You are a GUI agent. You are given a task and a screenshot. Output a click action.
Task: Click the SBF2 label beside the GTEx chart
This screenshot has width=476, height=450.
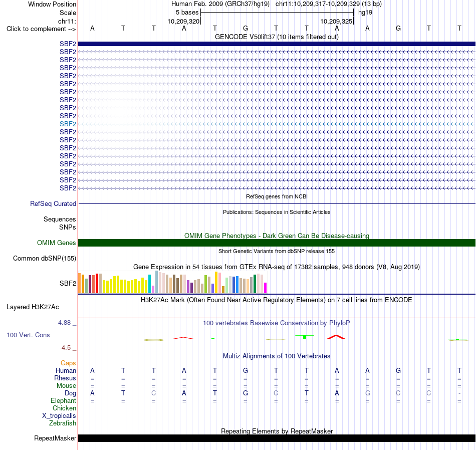pos(68,283)
